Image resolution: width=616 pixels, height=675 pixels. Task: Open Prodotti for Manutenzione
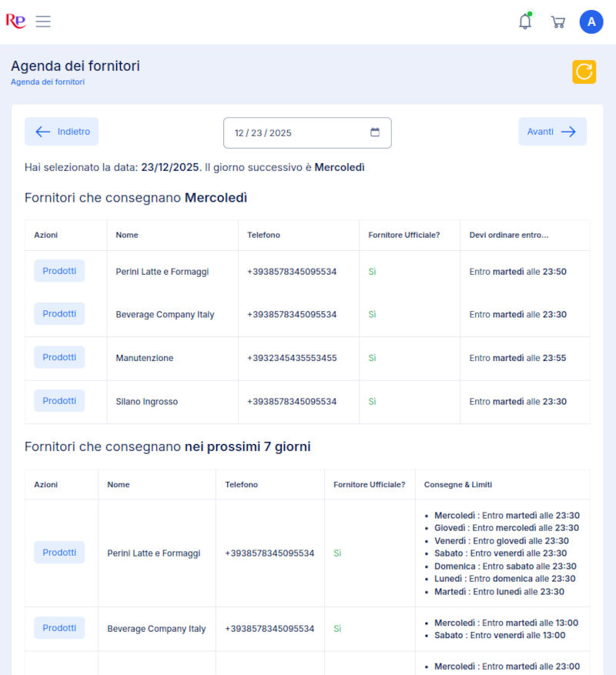pos(59,357)
